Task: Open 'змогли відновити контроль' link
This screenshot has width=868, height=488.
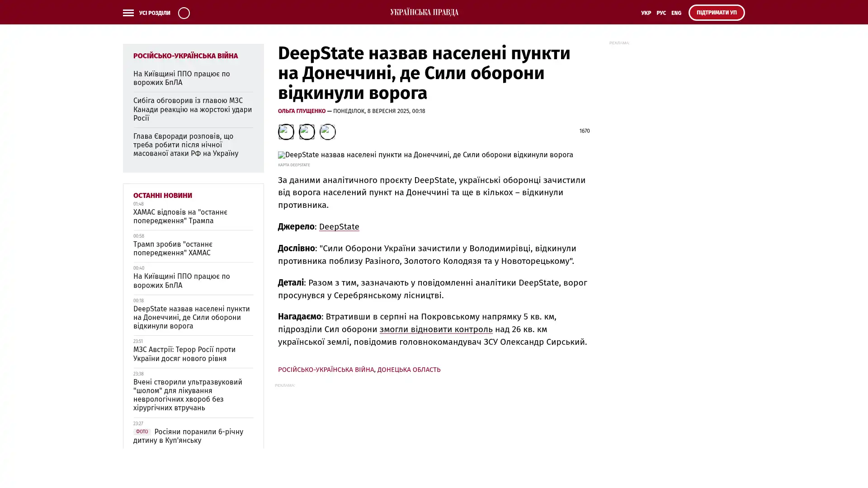Action: 436,329
